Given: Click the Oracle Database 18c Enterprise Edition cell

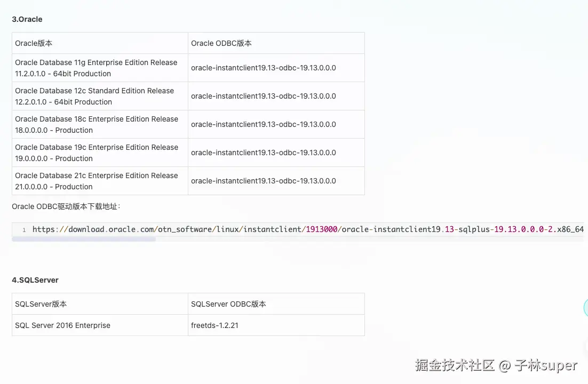Looking at the screenshot, I should coord(100,124).
